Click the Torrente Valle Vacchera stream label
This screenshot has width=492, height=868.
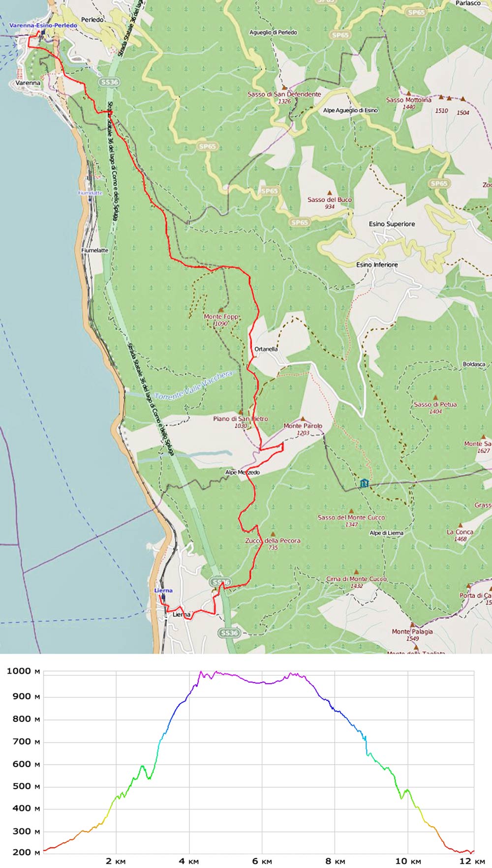click(193, 385)
